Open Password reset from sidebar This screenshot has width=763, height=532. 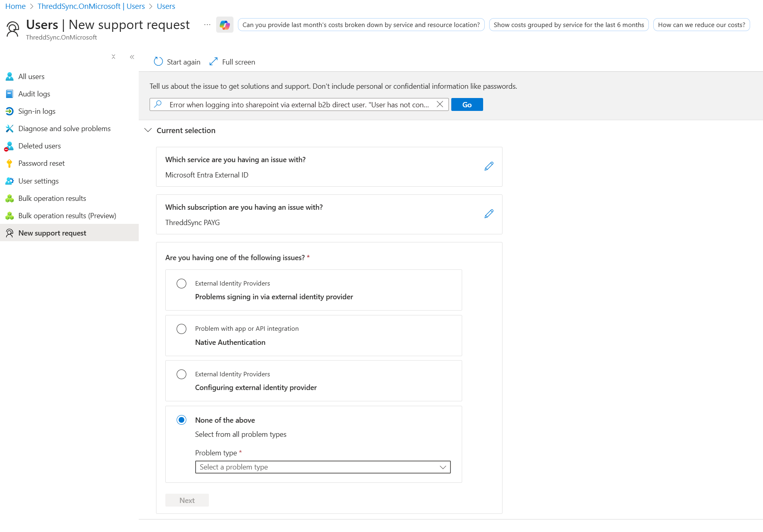coord(41,163)
